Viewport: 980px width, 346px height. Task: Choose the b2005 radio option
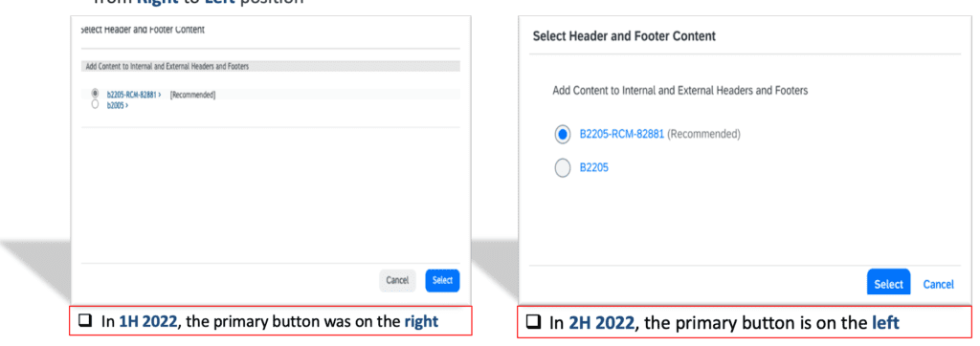[95, 105]
